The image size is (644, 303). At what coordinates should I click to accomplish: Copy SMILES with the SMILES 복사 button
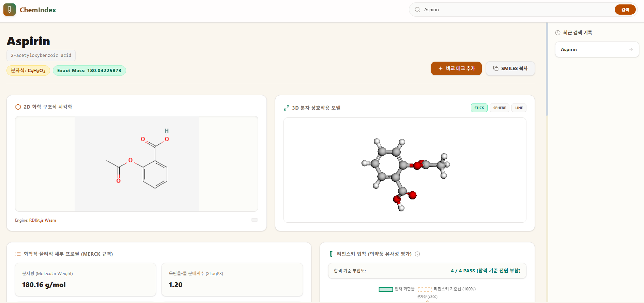click(510, 68)
